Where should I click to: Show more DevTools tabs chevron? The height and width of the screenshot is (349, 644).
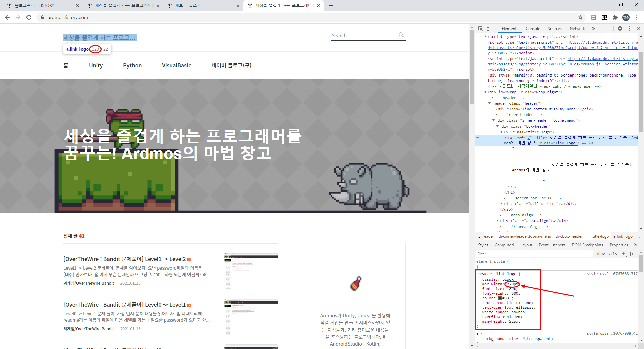(593, 29)
